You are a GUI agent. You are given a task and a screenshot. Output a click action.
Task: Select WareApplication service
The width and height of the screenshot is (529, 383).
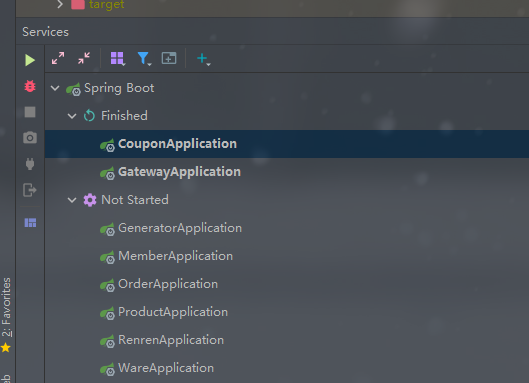point(166,368)
